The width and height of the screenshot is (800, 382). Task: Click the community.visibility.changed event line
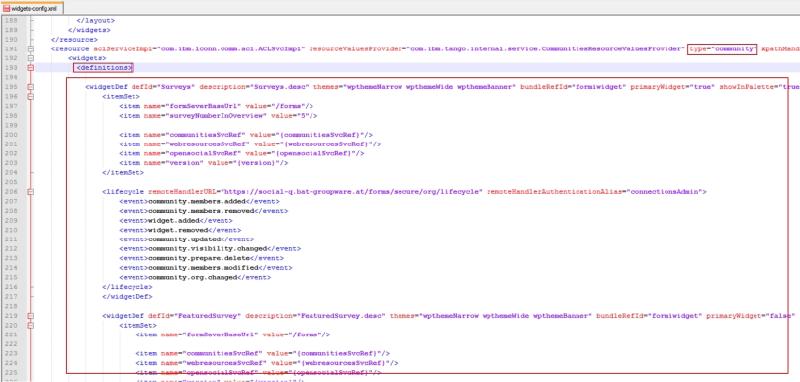click(x=210, y=248)
